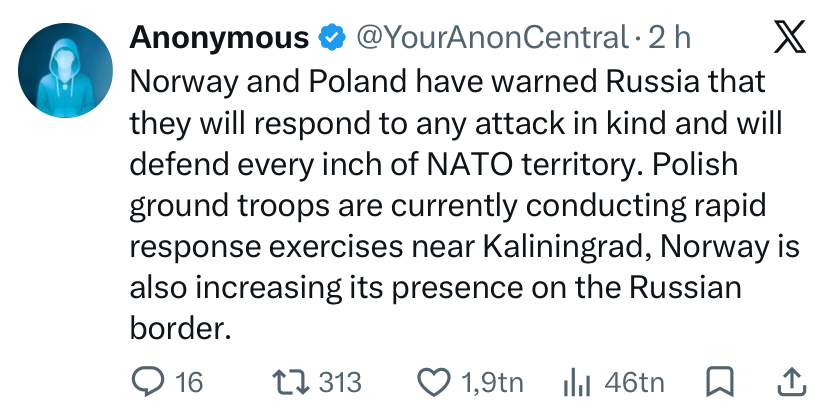Open the tweet via the 2 h timestamp

(669, 38)
